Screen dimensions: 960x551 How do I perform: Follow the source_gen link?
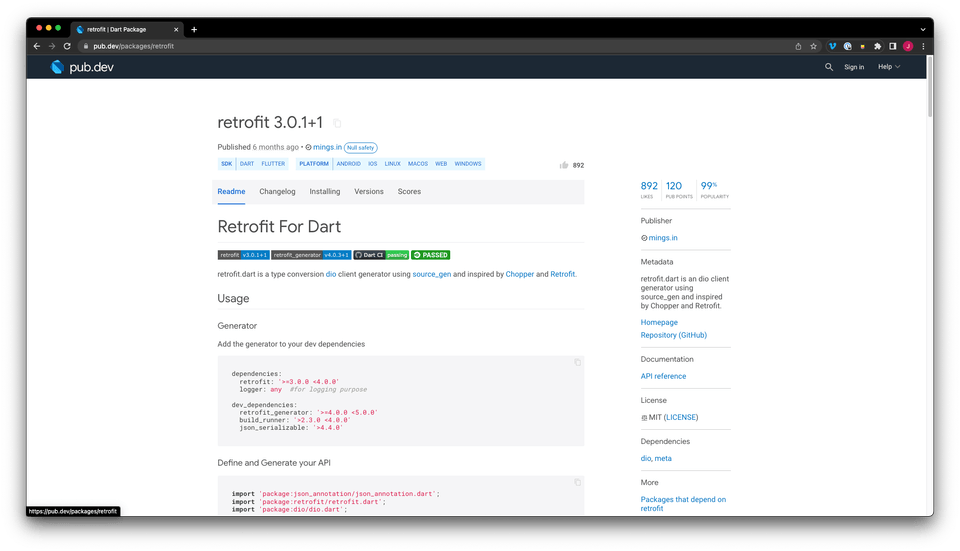pyautogui.click(x=432, y=274)
